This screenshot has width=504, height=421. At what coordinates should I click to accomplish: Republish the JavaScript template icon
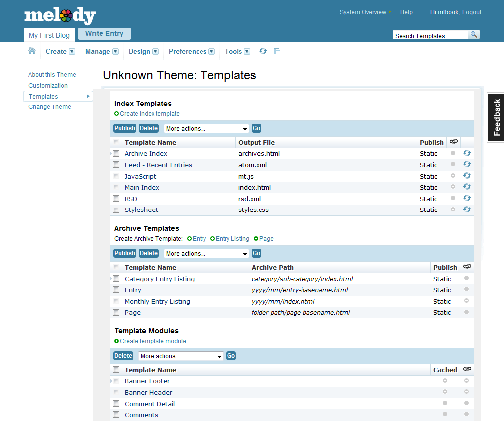point(467,176)
